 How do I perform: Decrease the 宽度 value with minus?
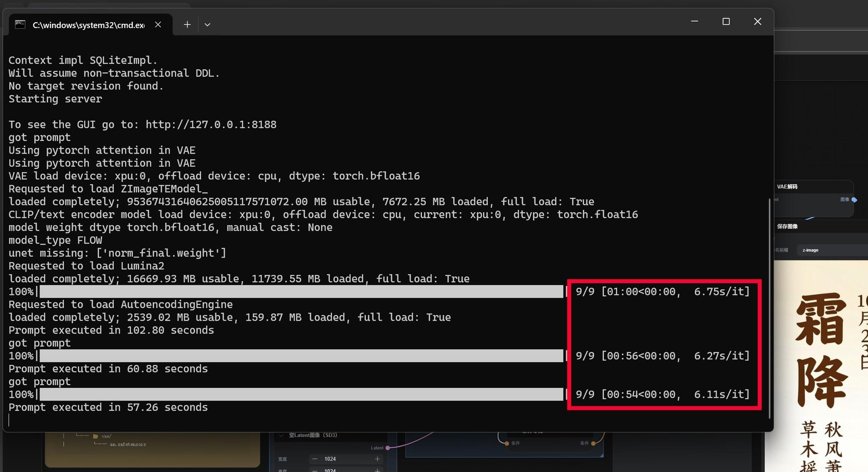[x=315, y=459]
